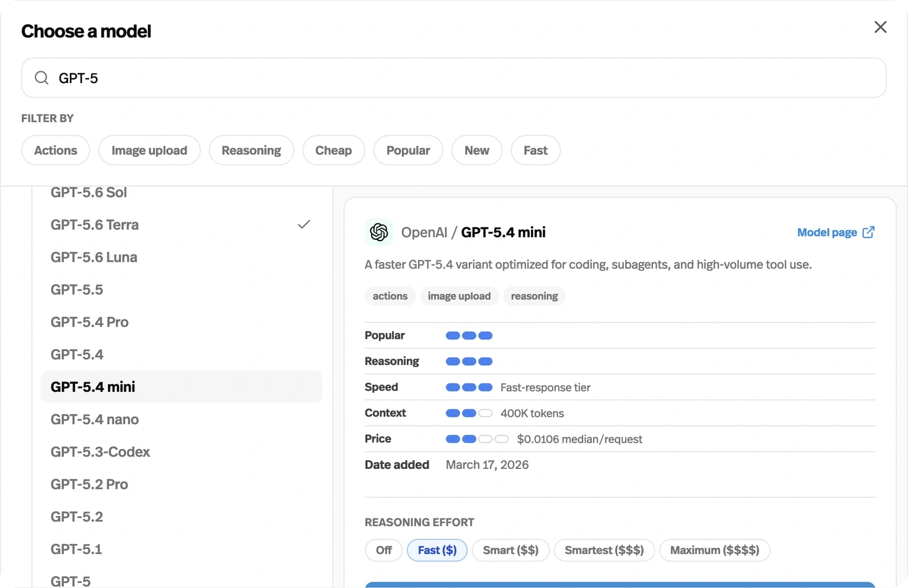
Task: Set reasoning effort to Fast ($)
Action: (437, 550)
